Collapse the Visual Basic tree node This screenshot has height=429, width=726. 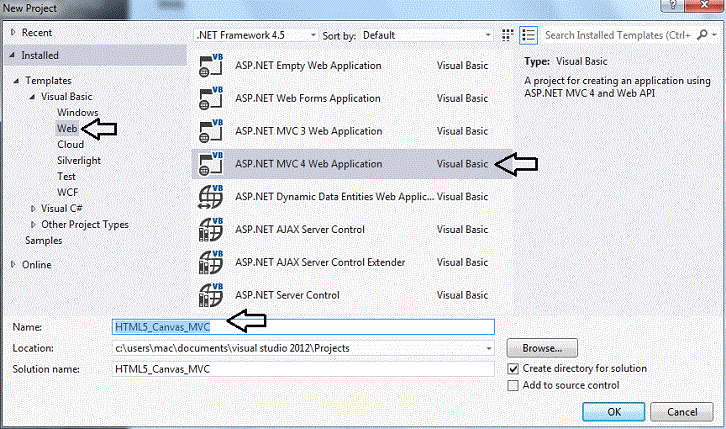tap(32, 97)
